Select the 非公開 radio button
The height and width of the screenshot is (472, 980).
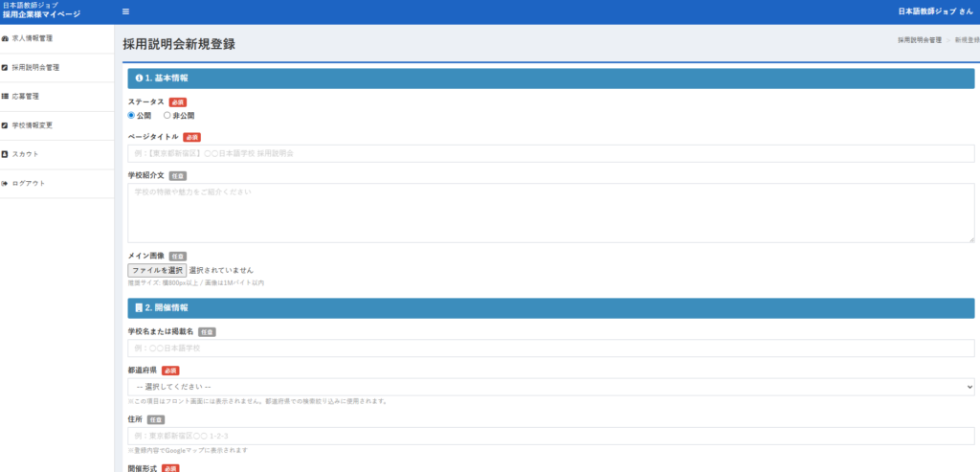pos(167,115)
